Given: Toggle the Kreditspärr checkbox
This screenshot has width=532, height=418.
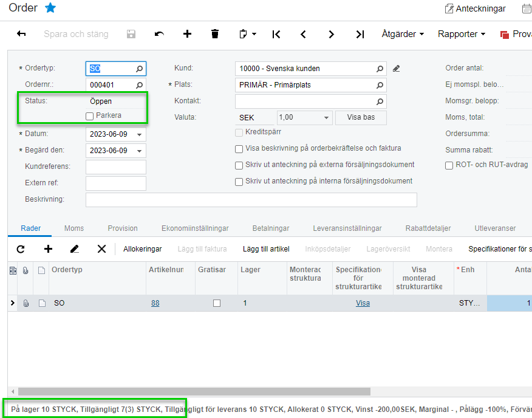Looking at the screenshot, I should pos(239,132).
